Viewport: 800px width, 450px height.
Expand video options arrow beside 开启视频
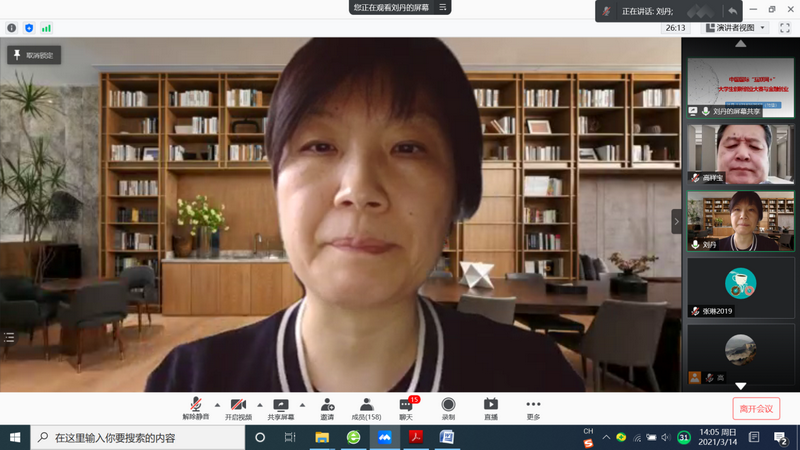point(260,405)
